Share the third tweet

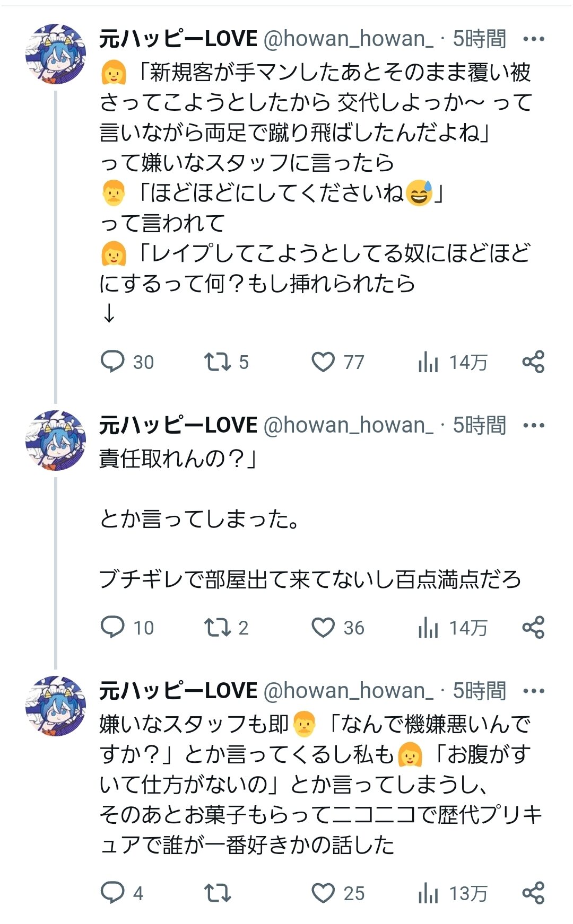(x=533, y=893)
